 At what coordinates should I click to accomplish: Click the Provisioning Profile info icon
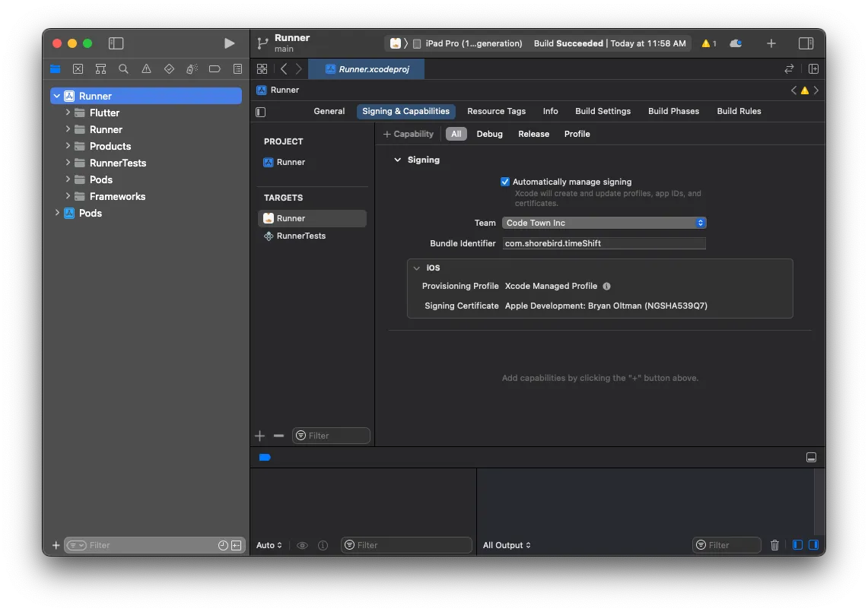tap(606, 287)
